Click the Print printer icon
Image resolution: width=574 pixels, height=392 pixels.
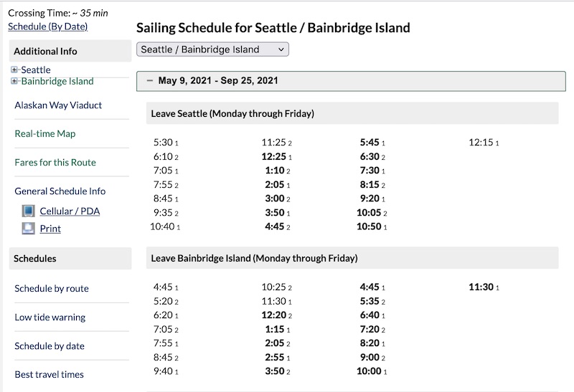[x=28, y=229]
